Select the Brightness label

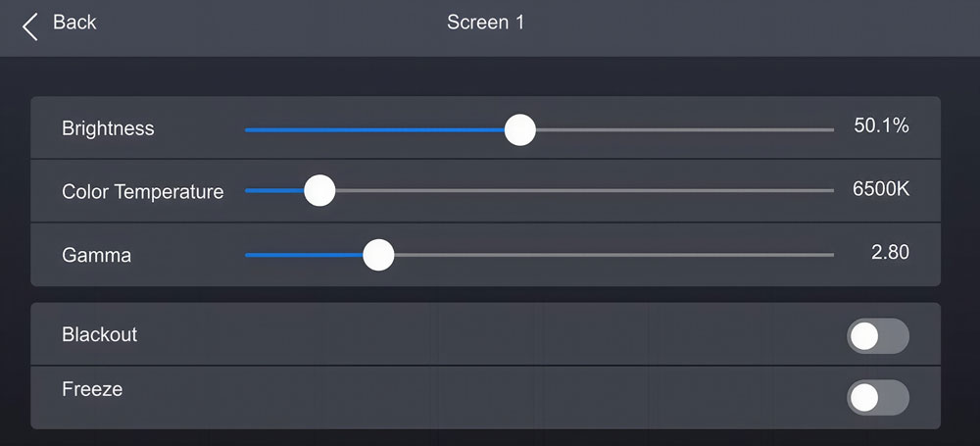pos(108,128)
